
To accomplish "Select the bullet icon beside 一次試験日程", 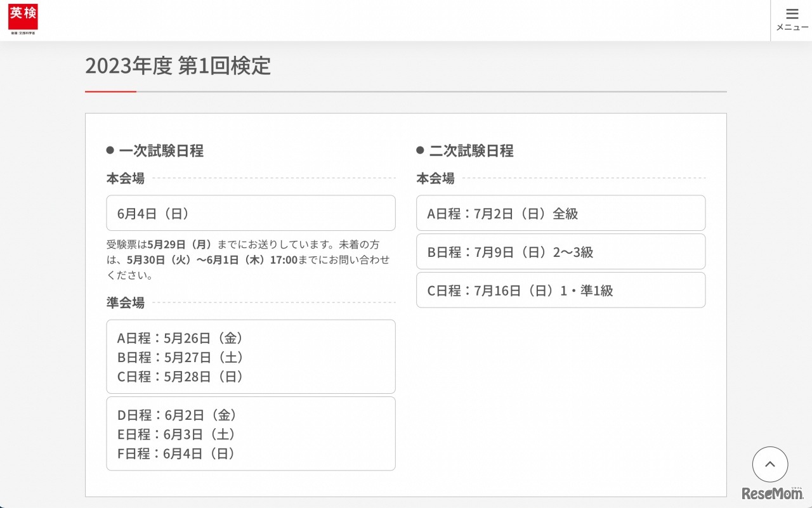I will click(110, 150).
